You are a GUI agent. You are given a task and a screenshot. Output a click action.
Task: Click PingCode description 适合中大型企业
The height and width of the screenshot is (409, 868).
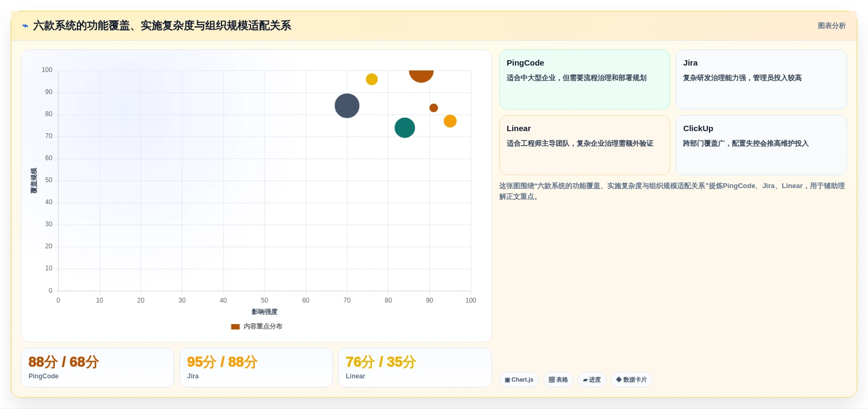(x=576, y=78)
